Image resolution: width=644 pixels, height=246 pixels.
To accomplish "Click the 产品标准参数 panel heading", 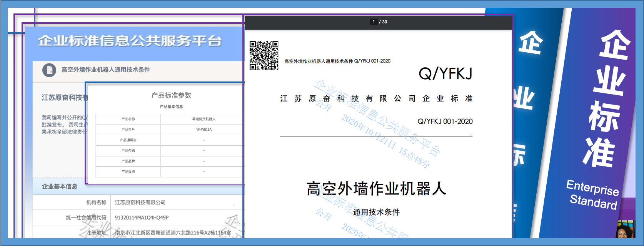I will (x=171, y=95).
